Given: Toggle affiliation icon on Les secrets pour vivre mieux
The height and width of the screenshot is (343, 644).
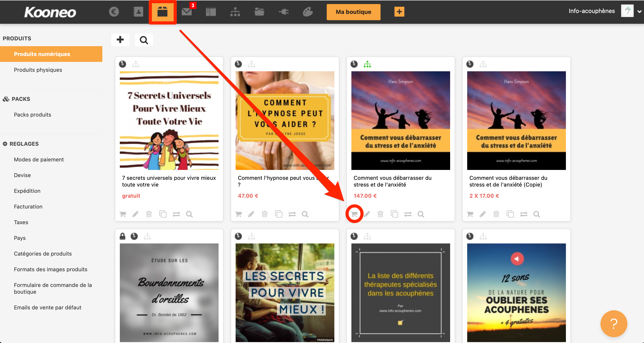Looking at the screenshot, I should click(x=251, y=236).
